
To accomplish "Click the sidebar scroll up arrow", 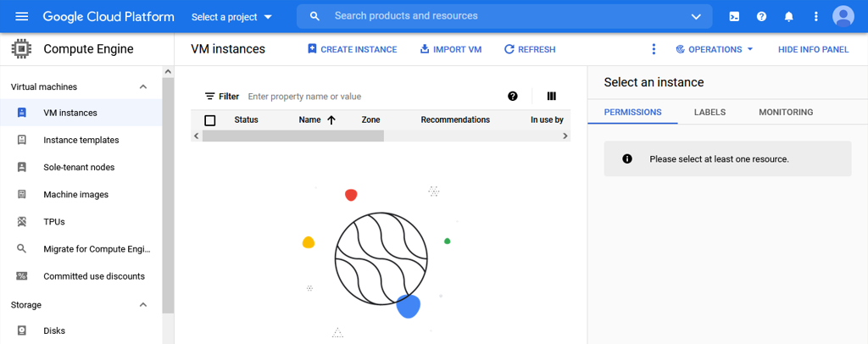I will pyautogui.click(x=169, y=72).
